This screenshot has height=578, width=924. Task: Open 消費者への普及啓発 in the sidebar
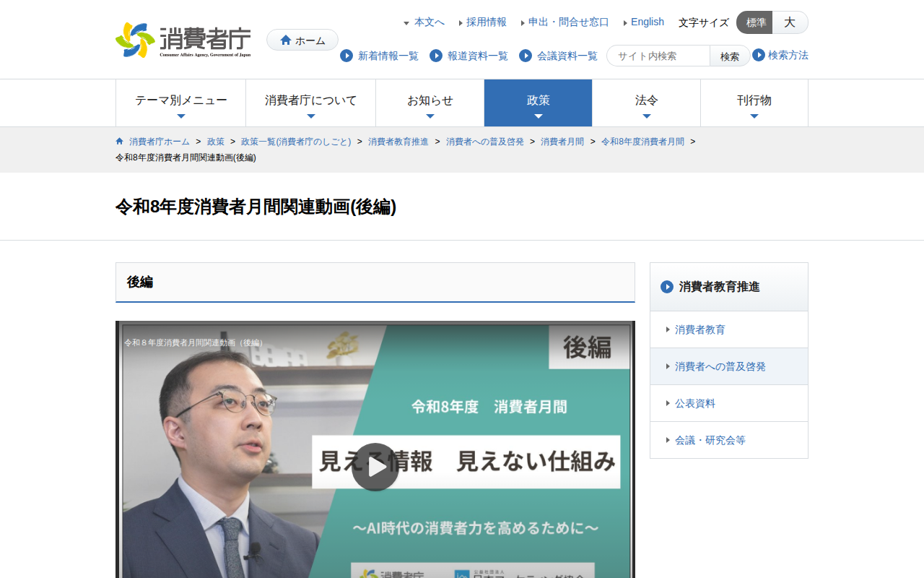point(729,366)
